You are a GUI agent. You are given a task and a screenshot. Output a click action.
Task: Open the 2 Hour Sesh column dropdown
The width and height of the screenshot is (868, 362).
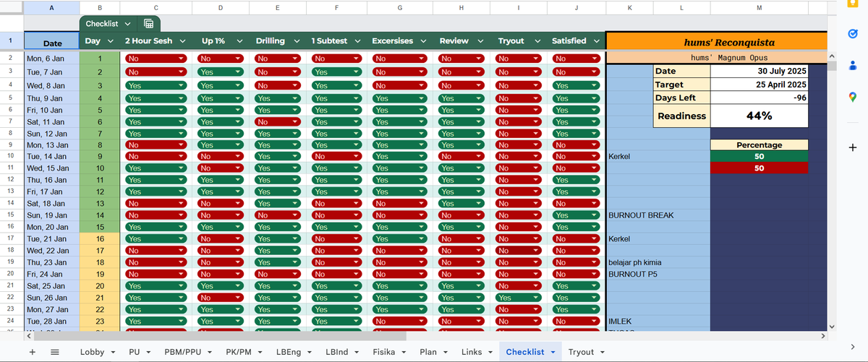coord(183,41)
